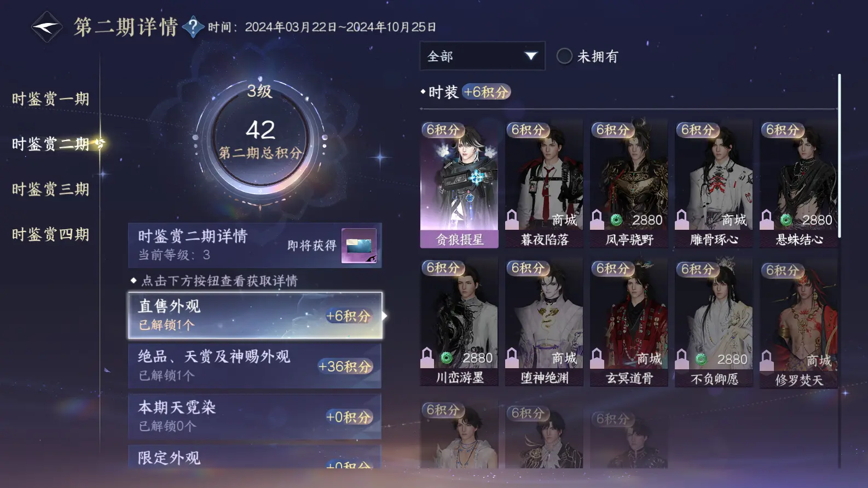Click the wardrobe icon on 暮夜陷落 card
The image size is (868, 488).
pyautogui.click(x=512, y=219)
